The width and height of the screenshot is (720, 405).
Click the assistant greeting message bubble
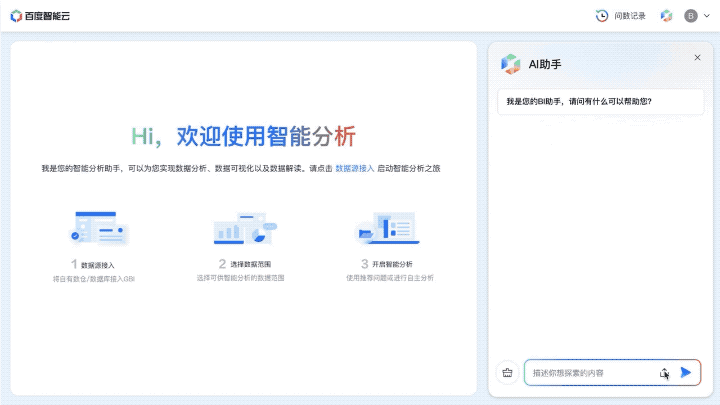pyautogui.click(x=600, y=101)
